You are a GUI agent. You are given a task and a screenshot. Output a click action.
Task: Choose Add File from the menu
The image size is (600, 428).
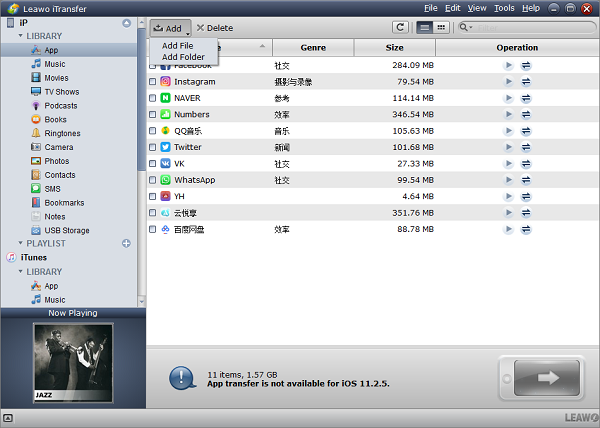178,46
